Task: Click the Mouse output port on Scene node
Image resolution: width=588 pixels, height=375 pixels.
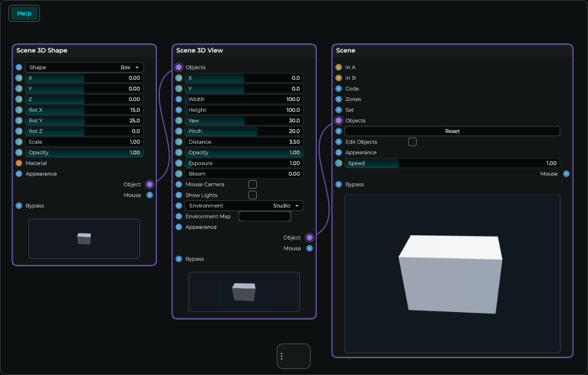Action: coord(566,174)
